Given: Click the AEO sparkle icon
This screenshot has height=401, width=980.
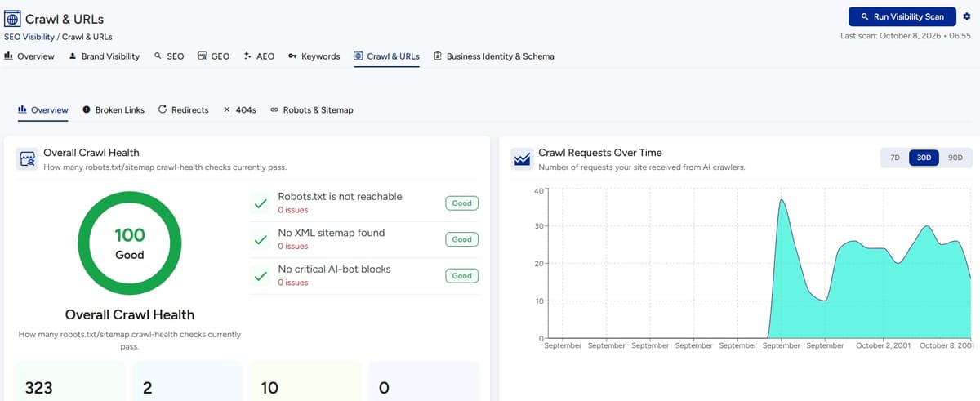Looking at the screenshot, I should [x=247, y=56].
